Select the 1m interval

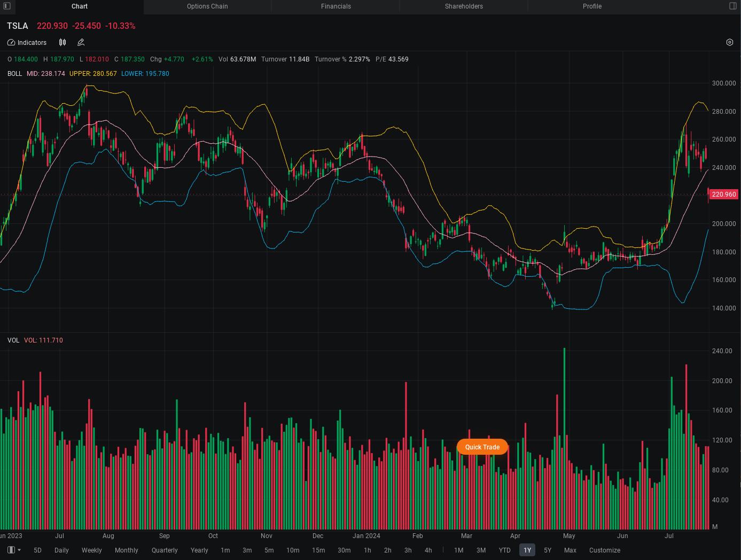[x=225, y=550]
